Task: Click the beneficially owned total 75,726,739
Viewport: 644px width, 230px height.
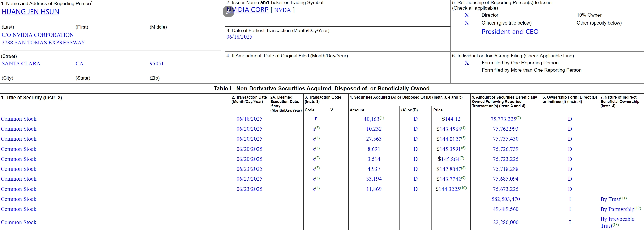Action: coord(506,149)
